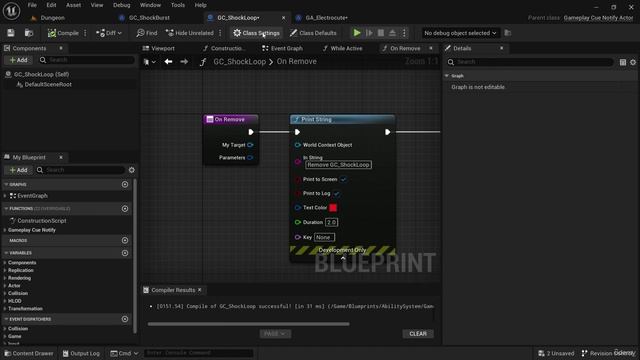The image size is (640, 360).
Task: Click GC_ShockLoop in breadcrumb
Action: coord(239,62)
